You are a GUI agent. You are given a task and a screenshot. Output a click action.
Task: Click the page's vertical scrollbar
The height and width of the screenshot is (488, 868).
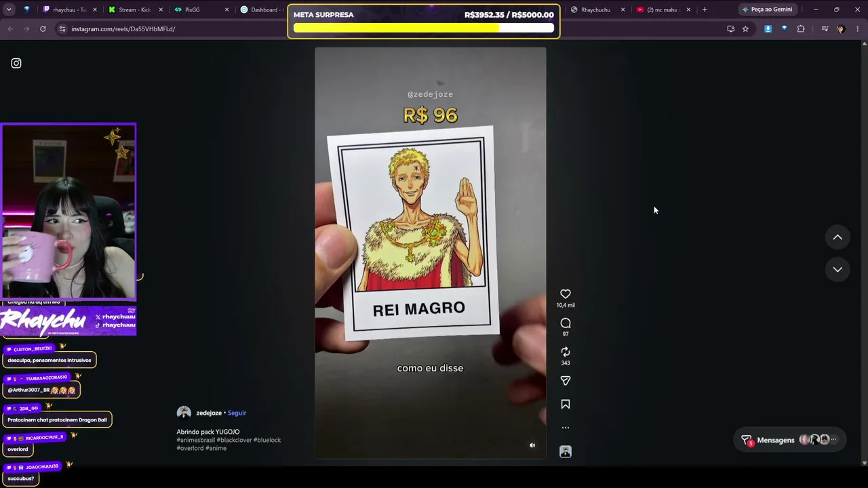click(x=864, y=253)
